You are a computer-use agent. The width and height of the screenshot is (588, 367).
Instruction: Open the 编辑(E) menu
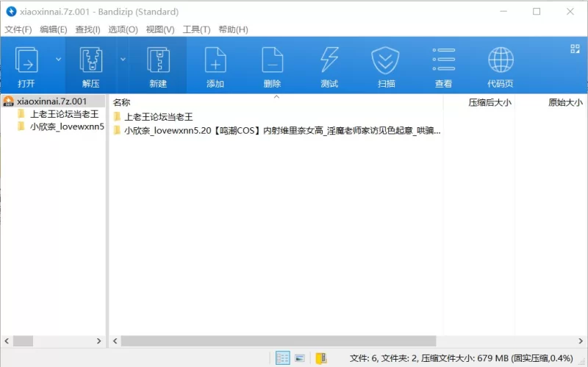tap(54, 29)
